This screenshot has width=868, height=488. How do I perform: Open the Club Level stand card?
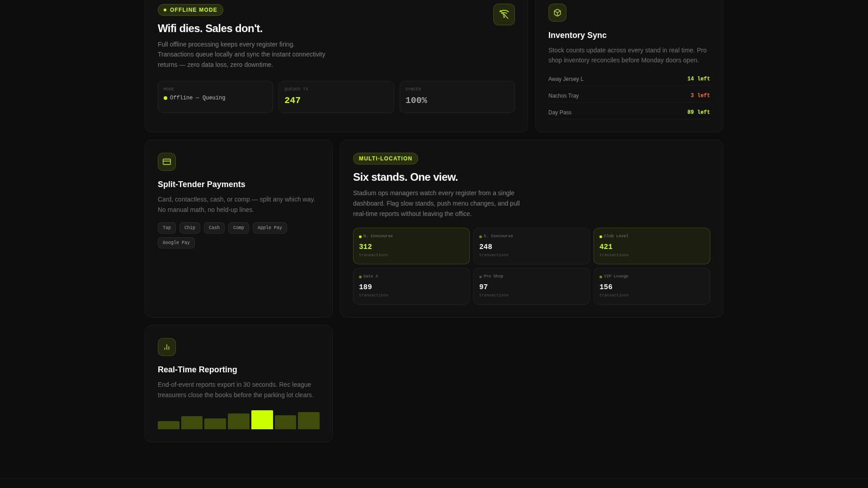(x=652, y=246)
